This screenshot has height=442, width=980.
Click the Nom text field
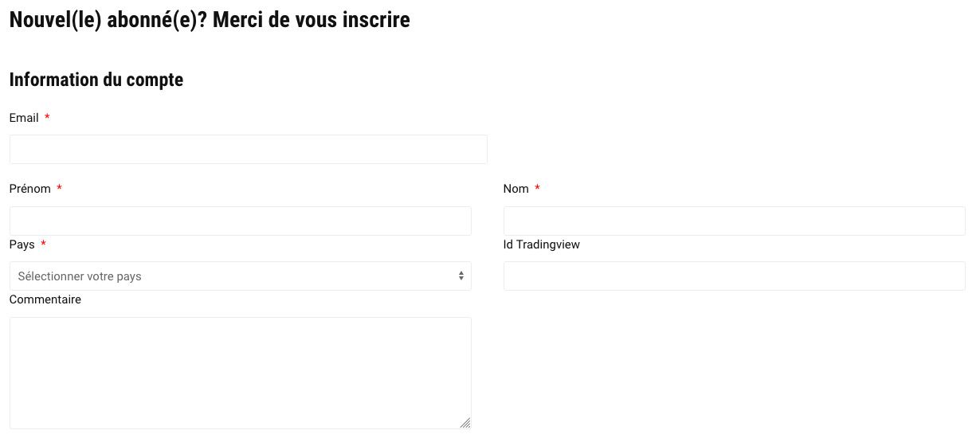click(734, 221)
